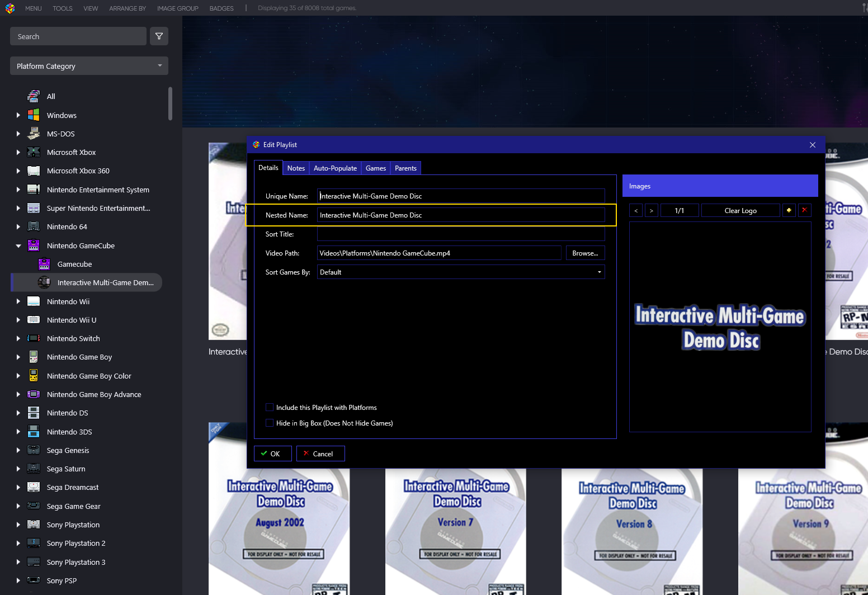
Task: Select Interactive Multi-Game Dem... playlist row
Action: pyautogui.click(x=87, y=282)
